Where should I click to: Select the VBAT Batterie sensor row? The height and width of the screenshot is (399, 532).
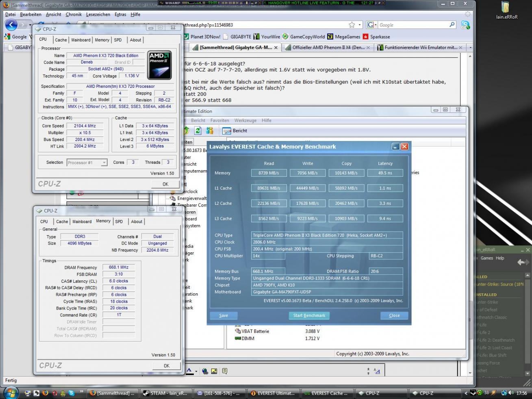(x=278, y=331)
